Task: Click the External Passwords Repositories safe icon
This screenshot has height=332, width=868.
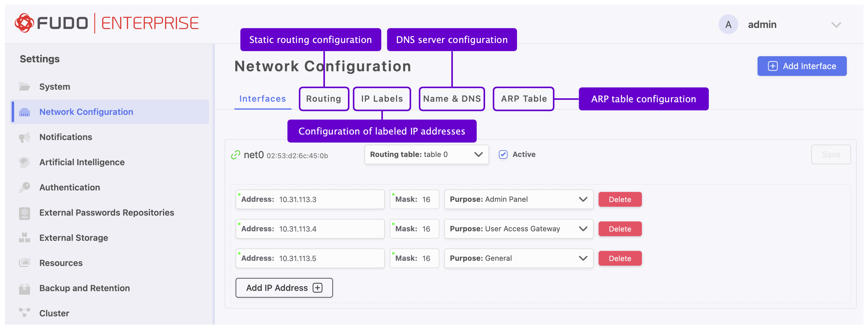Action: pyautogui.click(x=24, y=213)
